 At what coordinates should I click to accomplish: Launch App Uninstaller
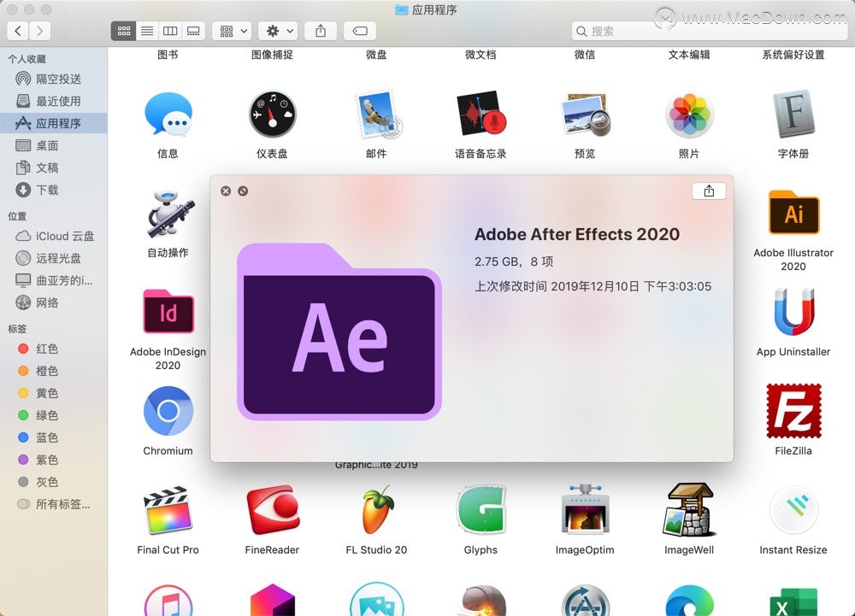point(793,312)
